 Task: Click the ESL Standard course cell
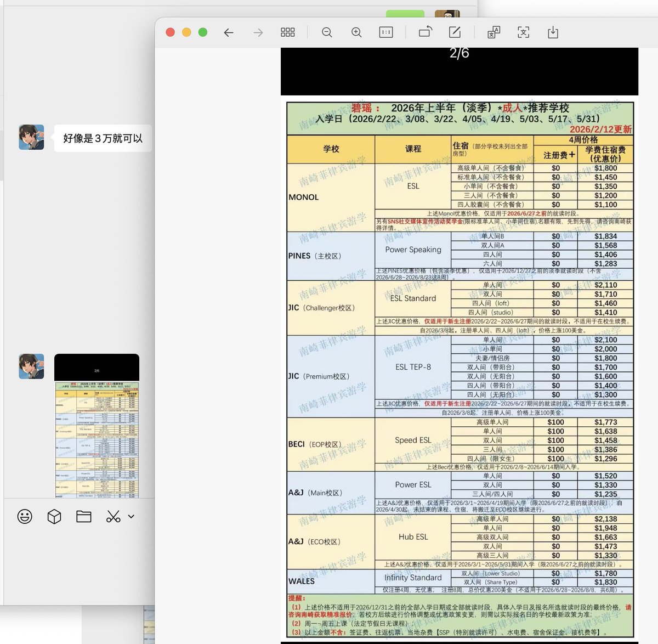pos(413,298)
